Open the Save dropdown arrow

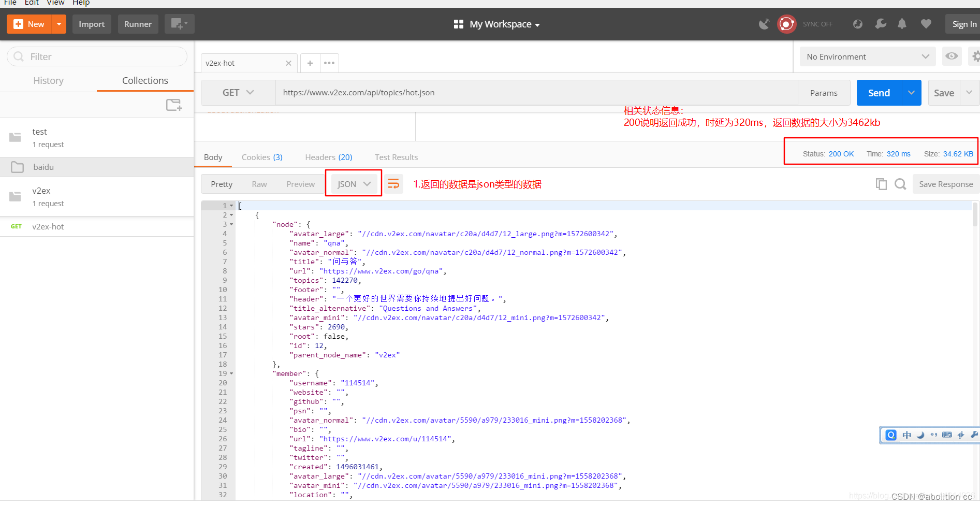(x=969, y=93)
